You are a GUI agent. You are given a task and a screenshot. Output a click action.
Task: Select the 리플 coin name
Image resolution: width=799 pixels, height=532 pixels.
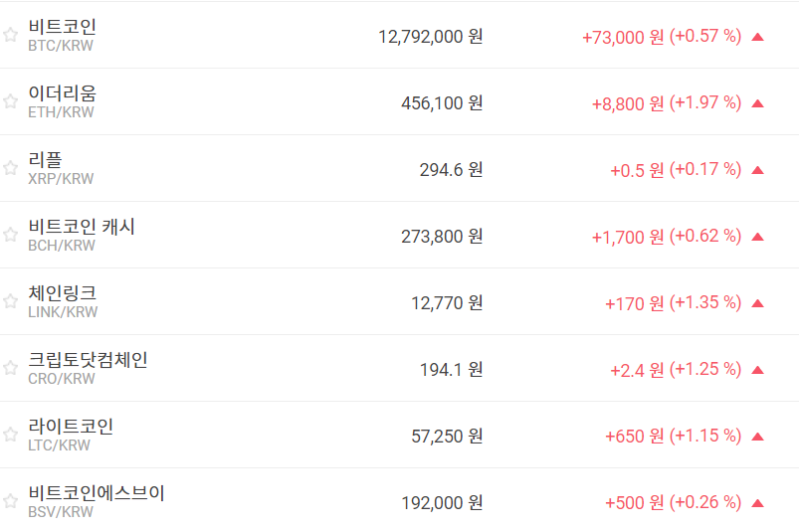(45, 160)
